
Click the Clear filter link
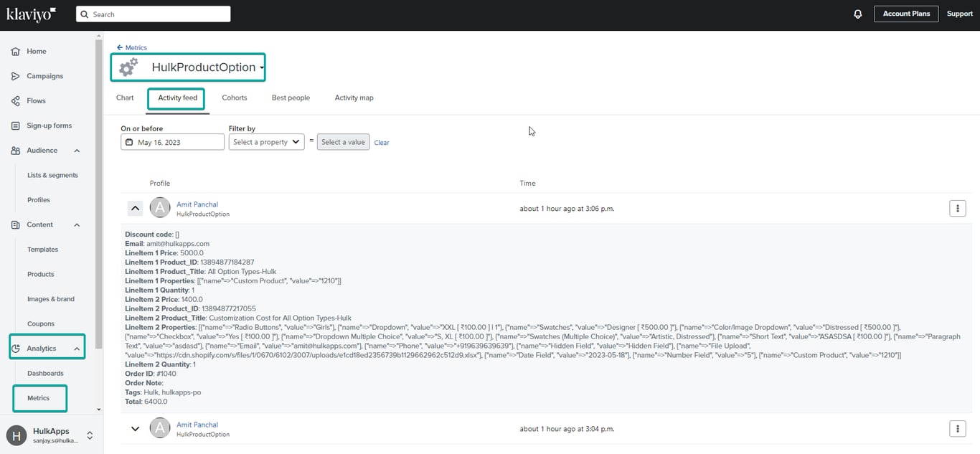[x=382, y=143]
